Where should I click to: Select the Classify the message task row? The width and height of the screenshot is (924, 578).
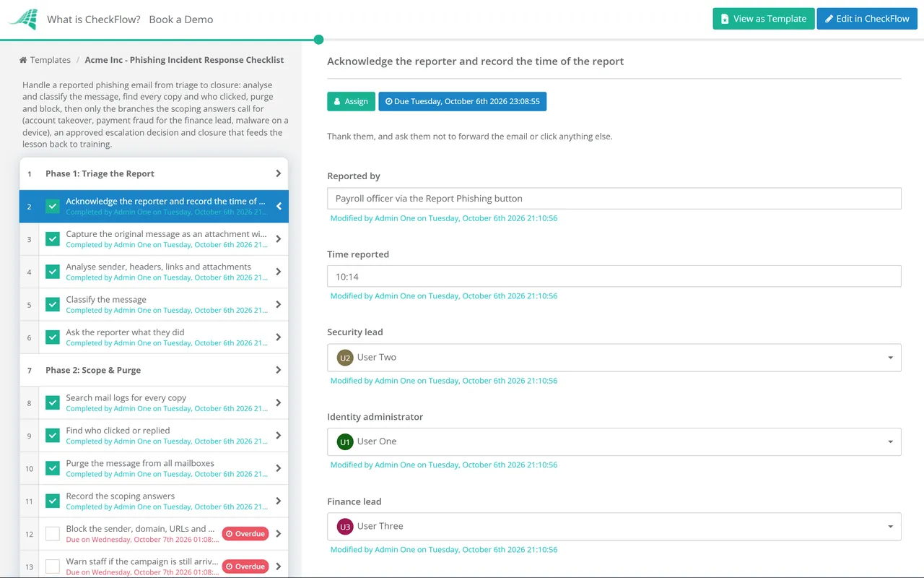coord(154,304)
